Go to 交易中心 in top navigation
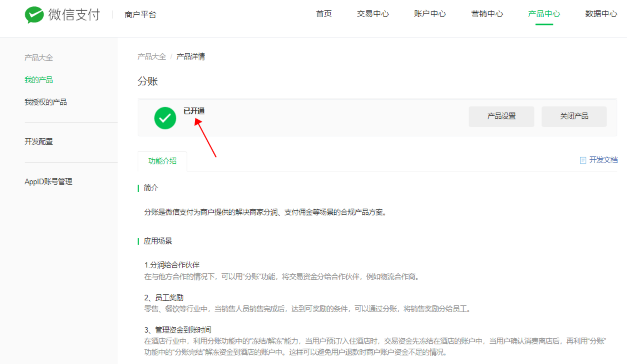Screen dimensions: 627x364 pos(373,14)
